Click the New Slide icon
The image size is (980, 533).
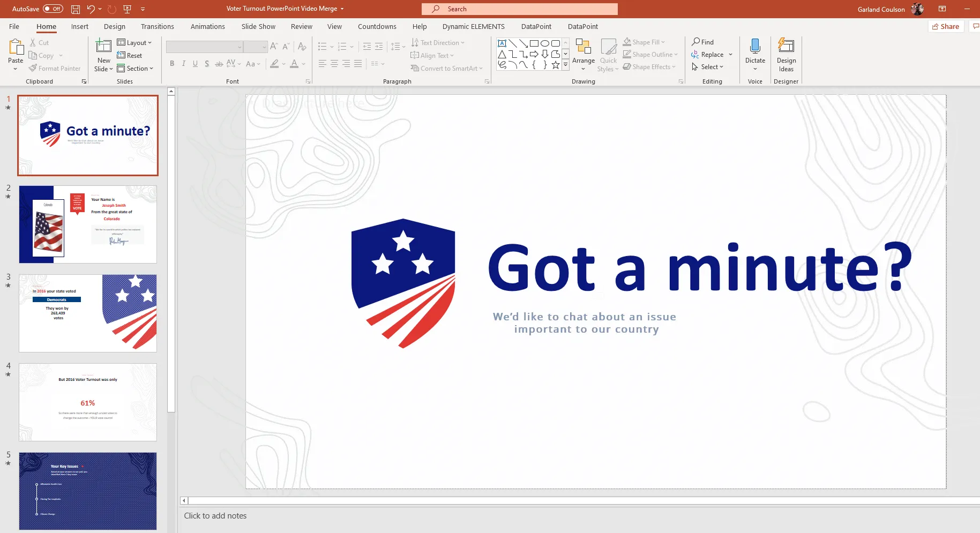pyautogui.click(x=103, y=47)
